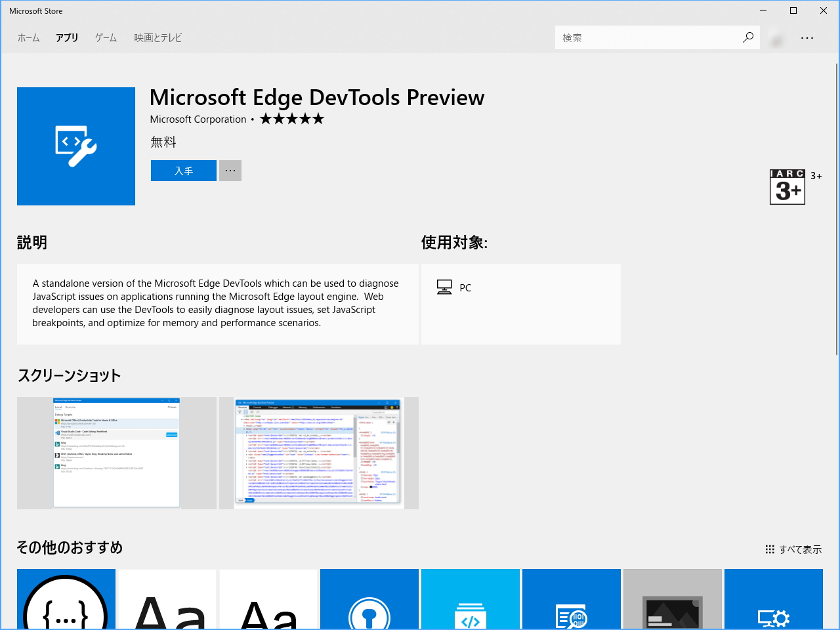Click the grid icon beside すべて表示
Screen dimensions: 840x630
pyautogui.click(x=769, y=549)
